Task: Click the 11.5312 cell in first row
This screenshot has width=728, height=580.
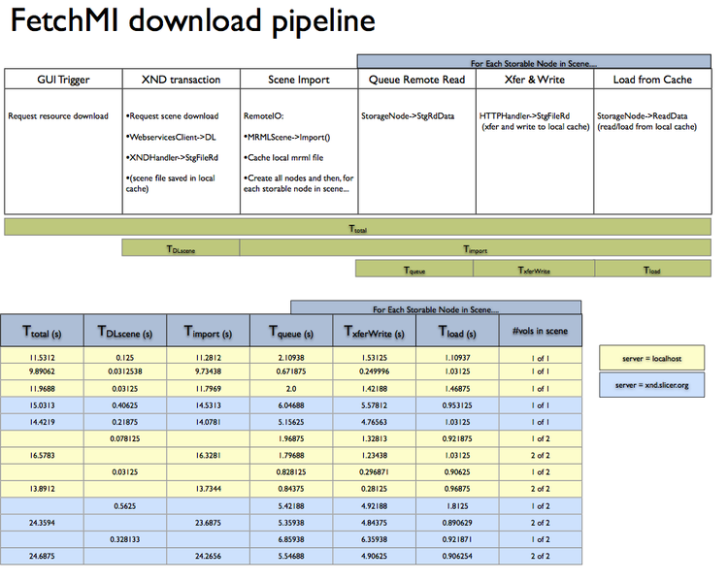Action: (x=42, y=358)
